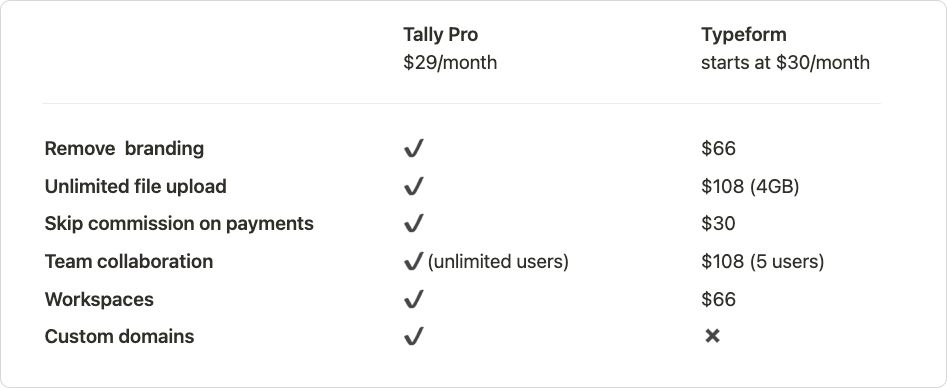Click the Remove branding label
The image size is (947, 388).
tap(124, 148)
